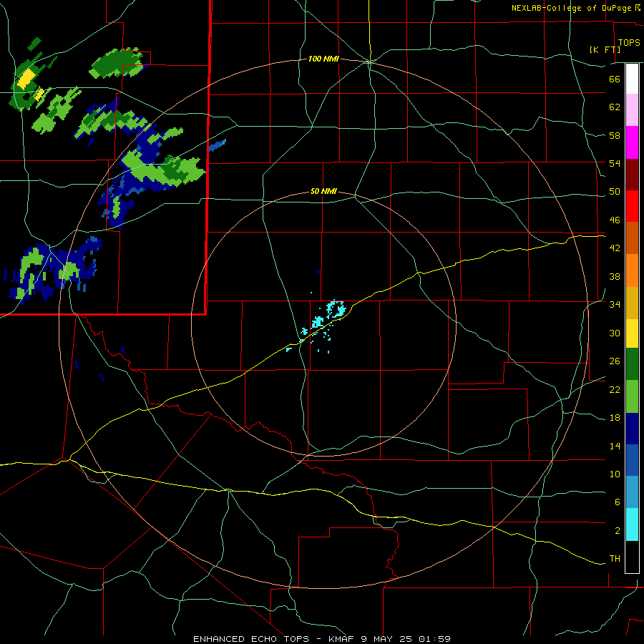This screenshot has width=644, height=644.
Task: Click the yellow legend swatch
Action: tap(632, 333)
